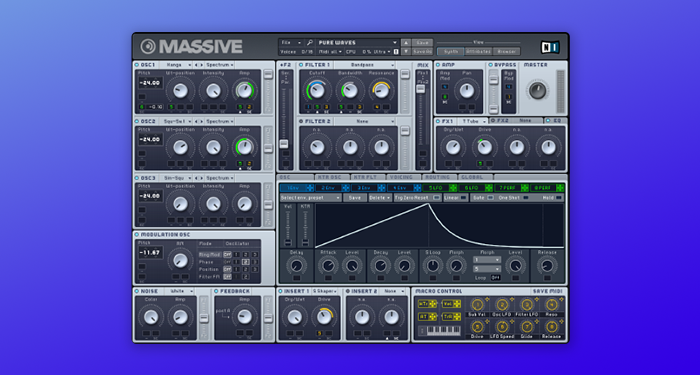Screen dimensions: 700x375
Task: Click the 5 LFO modulation crosshair handle
Action: coord(453,188)
